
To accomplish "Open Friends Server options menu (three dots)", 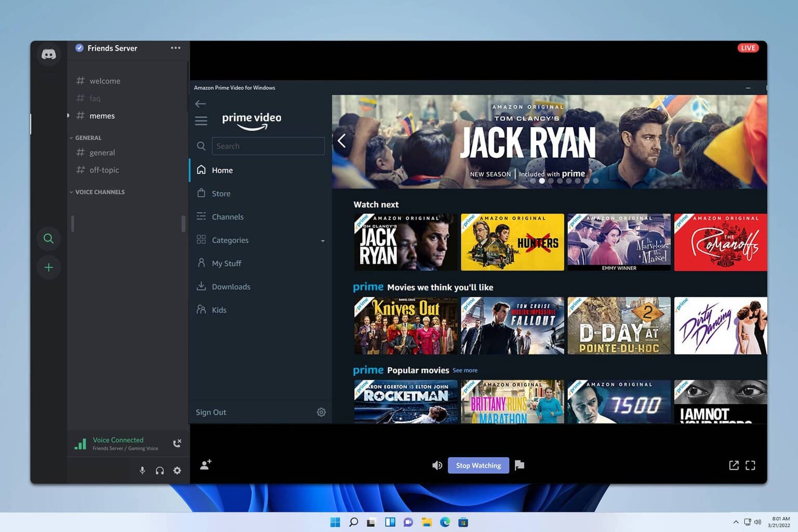I will click(176, 48).
